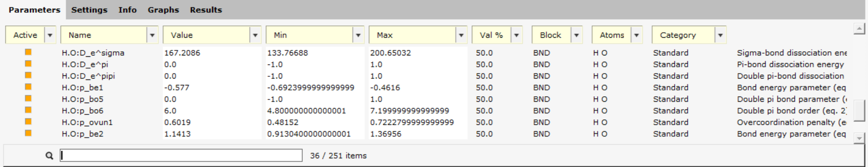This screenshot has height=167, width=868.
Task: Switch to the Settings tab
Action: tap(89, 10)
